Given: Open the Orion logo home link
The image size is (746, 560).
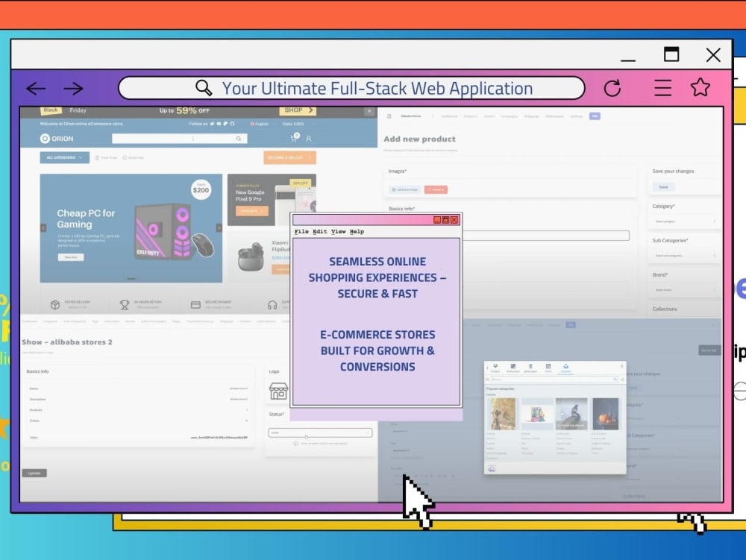Looking at the screenshot, I should tap(57, 139).
